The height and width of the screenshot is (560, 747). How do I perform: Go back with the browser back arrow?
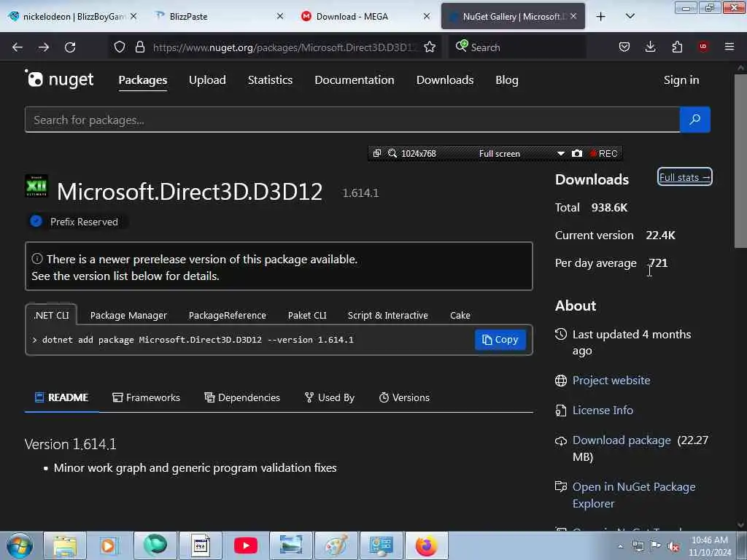(x=18, y=47)
